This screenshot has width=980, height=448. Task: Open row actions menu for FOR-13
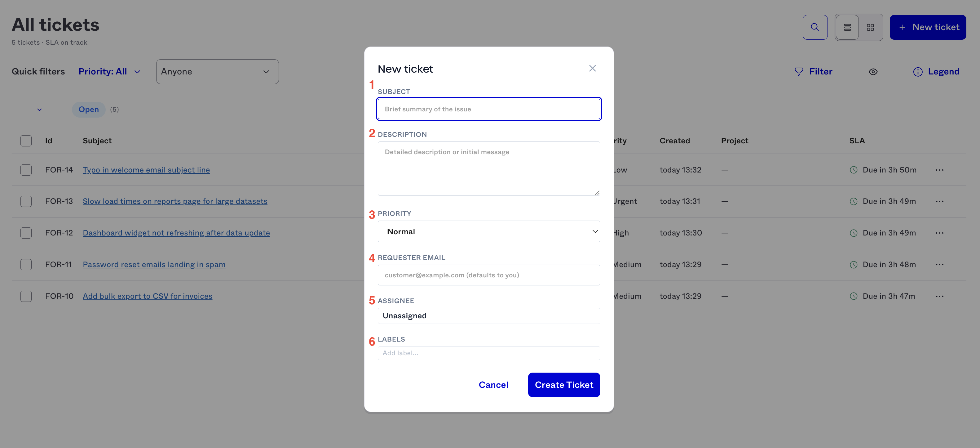(x=940, y=201)
